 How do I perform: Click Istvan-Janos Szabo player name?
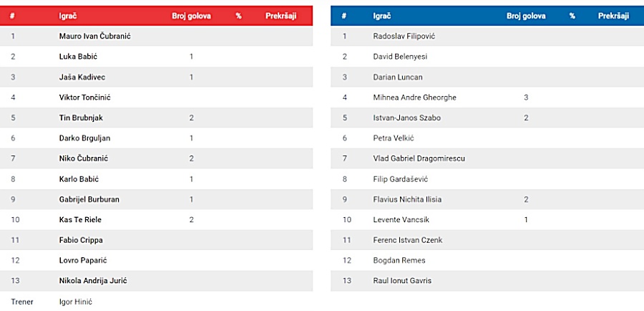pos(407,118)
